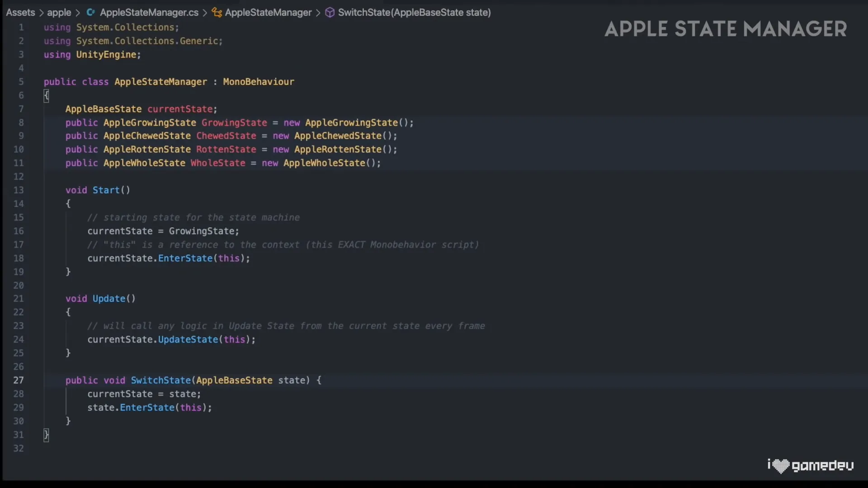Click the highlighted closing brace on line 31
This screenshot has width=868, height=488.
pos(46,435)
